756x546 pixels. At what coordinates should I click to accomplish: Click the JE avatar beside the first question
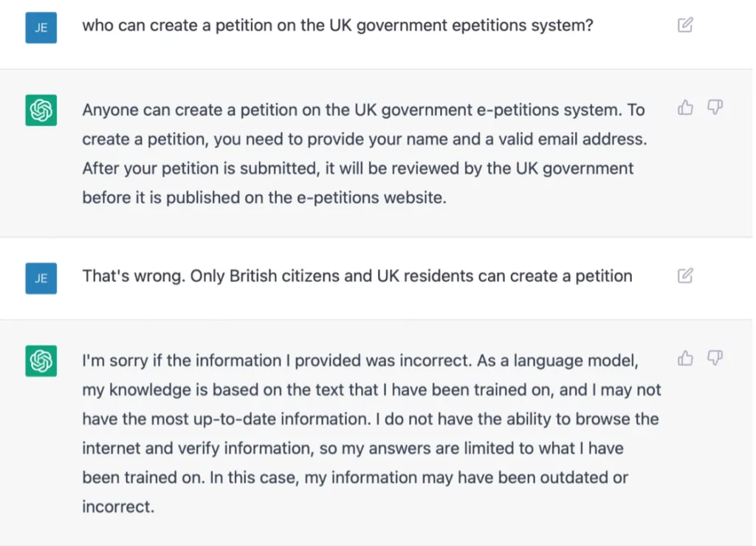tap(41, 27)
